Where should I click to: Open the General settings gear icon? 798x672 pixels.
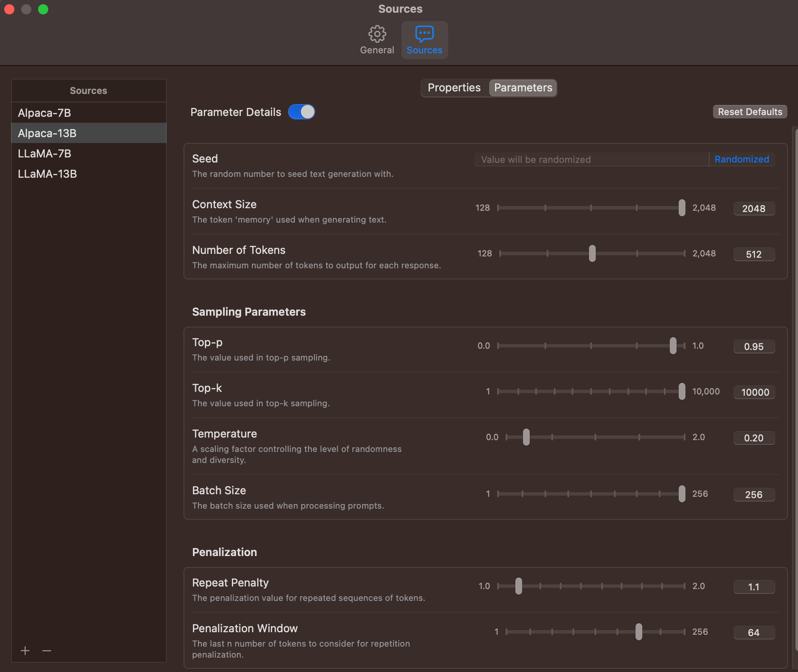click(377, 34)
